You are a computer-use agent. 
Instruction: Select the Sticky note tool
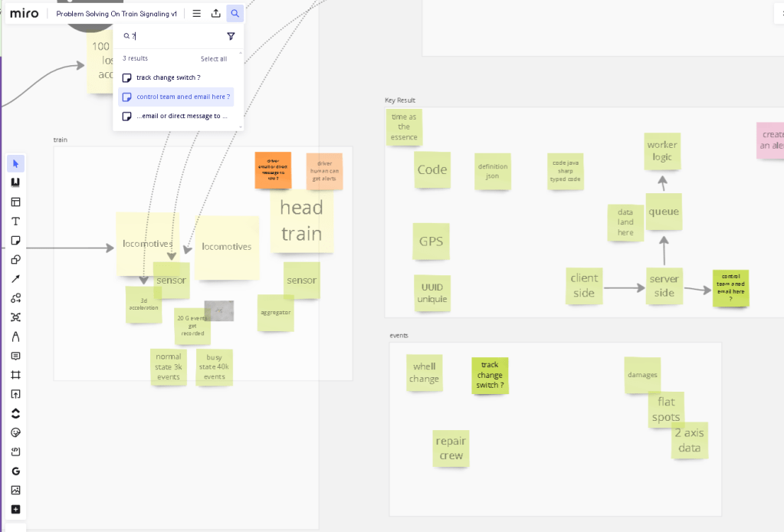[15, 241]
